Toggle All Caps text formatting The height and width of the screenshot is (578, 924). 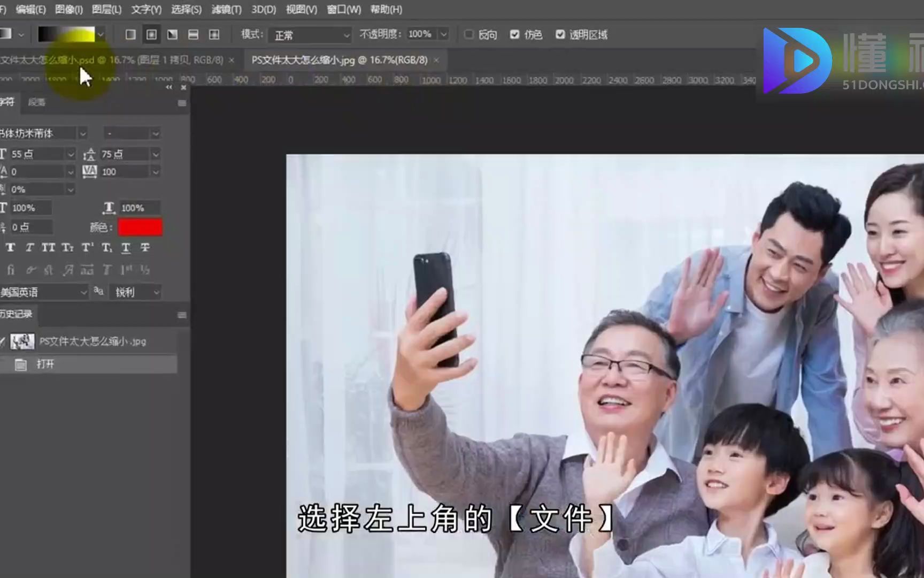pyautogui.click(x=48, y=248)
